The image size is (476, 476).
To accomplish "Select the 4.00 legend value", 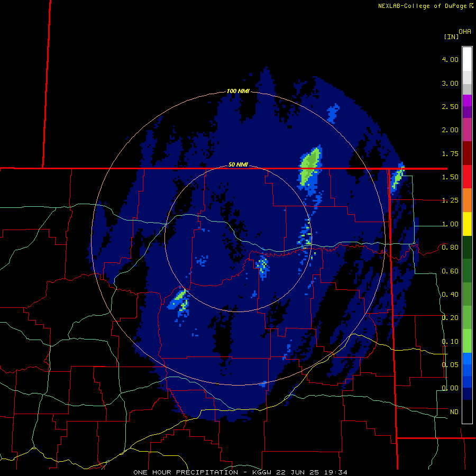I will pos(450,59).
